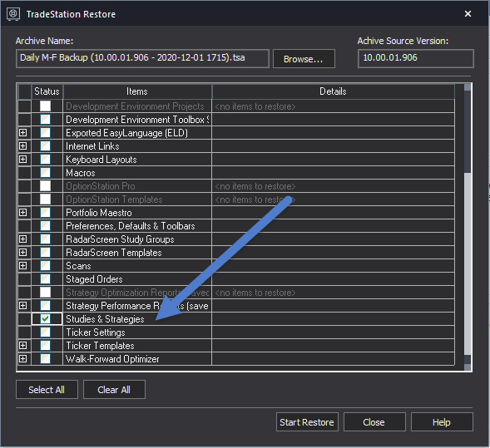The height and width of the screenshot is (448, 490).
Task: Select the Studies & Strategies item text
Action: pos(105,319)
